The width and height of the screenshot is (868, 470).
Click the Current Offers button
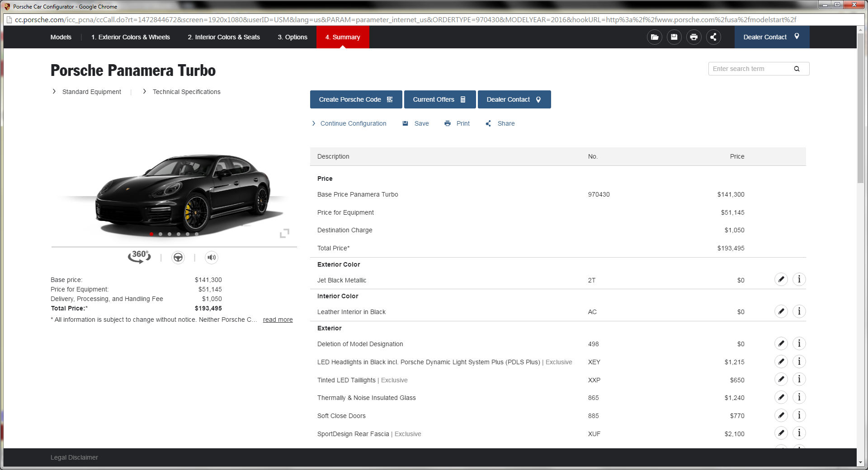pos(439,99)
